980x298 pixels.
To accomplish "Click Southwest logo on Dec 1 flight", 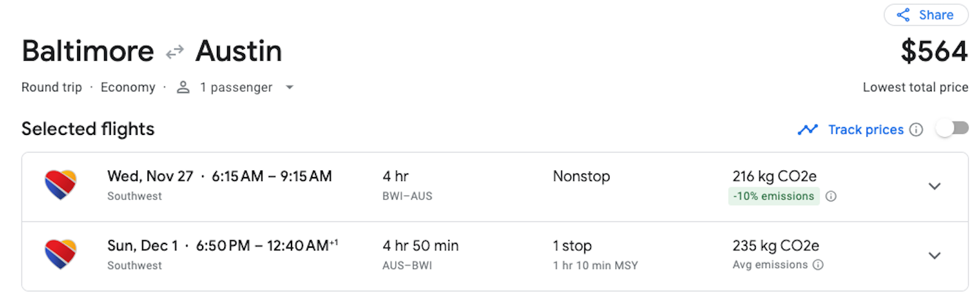I will tap(61, 254).
